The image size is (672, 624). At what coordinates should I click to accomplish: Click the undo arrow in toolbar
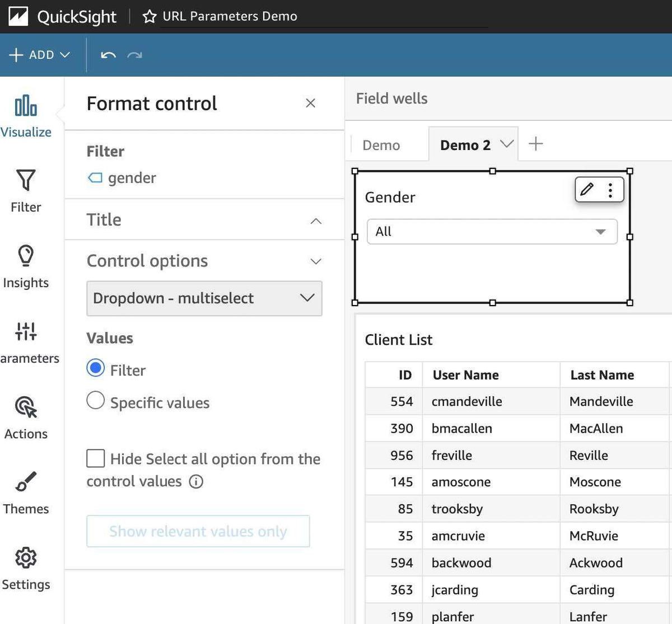coord(108,55)
